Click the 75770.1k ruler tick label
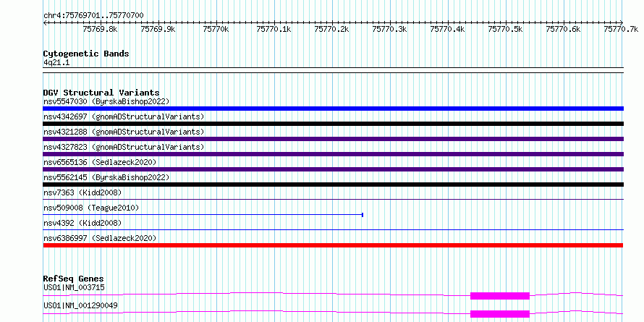This screenshot has width=644, height=322. (274, 29)
